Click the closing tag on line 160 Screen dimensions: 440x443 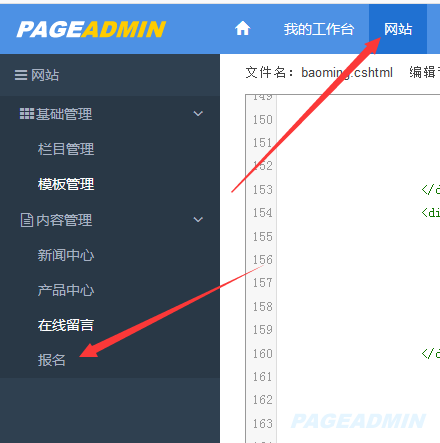(431, 353)
